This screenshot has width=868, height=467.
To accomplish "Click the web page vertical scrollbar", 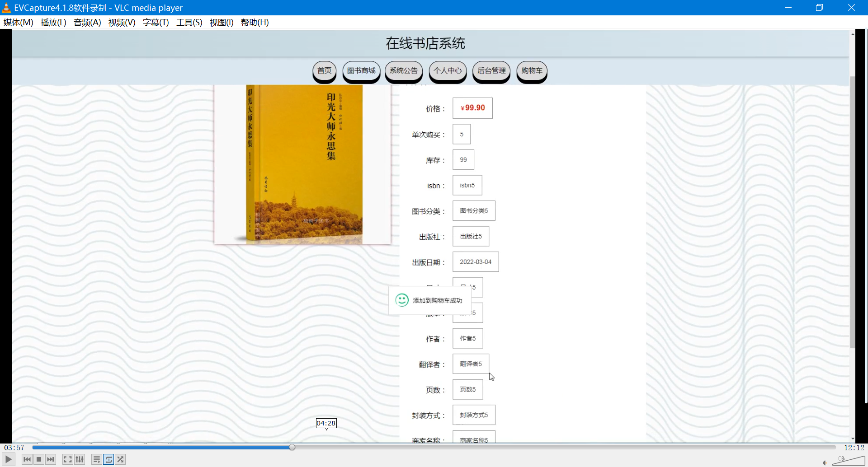I will click(853, 212).
